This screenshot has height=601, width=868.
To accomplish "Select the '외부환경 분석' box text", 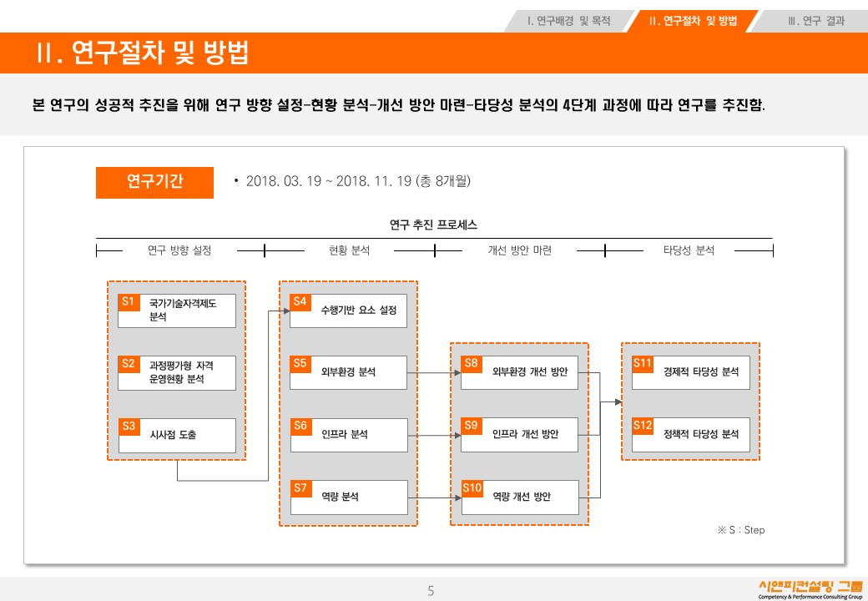I will tap(348, 372).
